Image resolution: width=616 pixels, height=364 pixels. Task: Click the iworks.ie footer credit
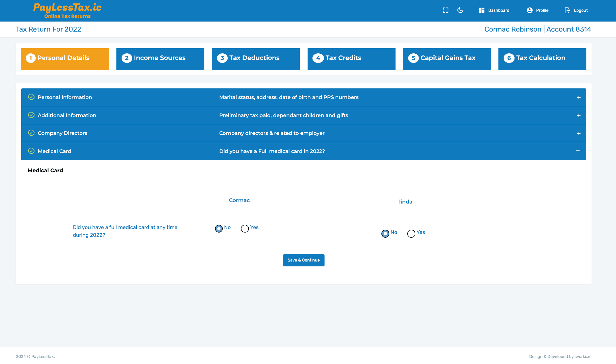583,357
